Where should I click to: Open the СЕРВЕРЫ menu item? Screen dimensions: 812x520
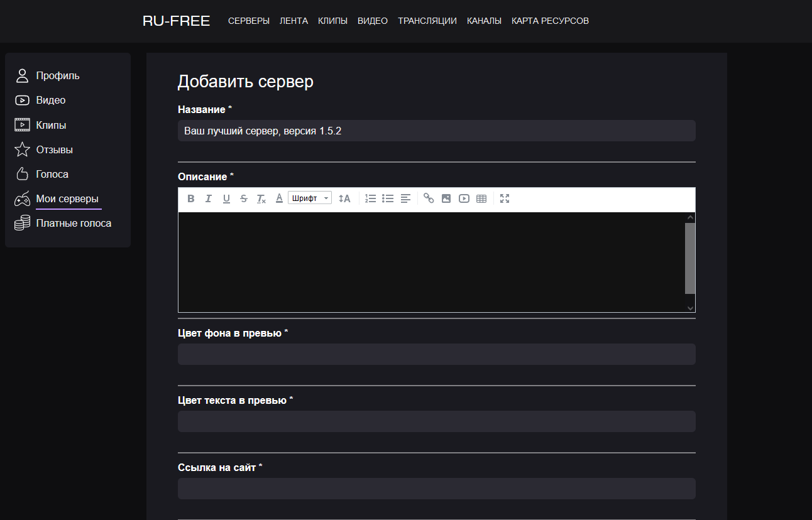[249, 21]
